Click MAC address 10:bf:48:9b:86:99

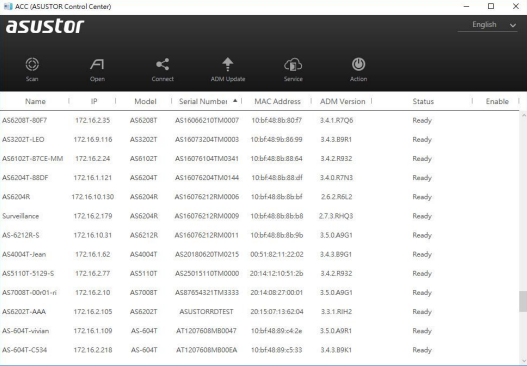pyautogui.click(x=277, y=139)
